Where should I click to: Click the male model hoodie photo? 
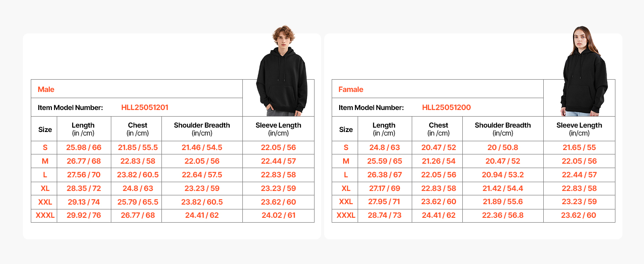[282, 73]
